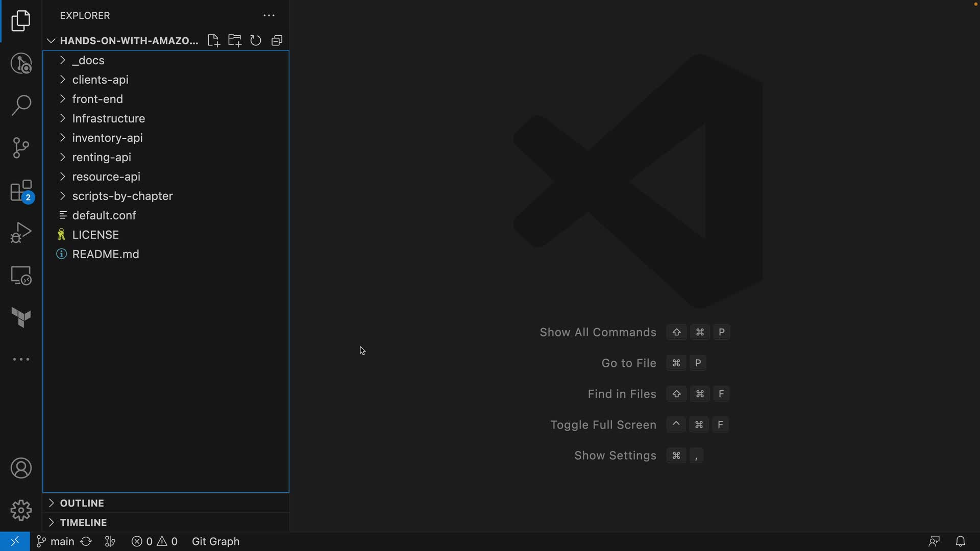Open the README.md file
Image resolution: width=980 pixels, height=551 pixels.
105,254
